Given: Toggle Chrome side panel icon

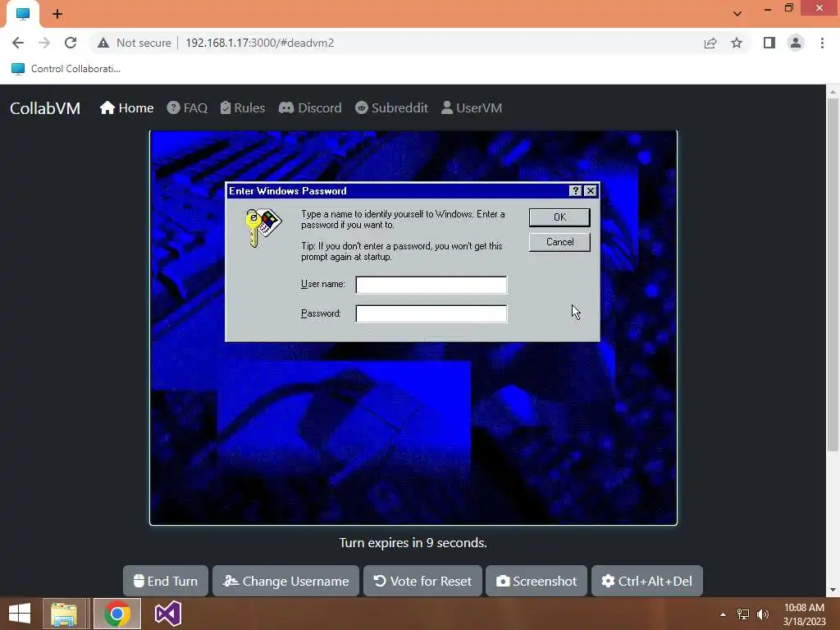Looking at the screenshot, I should coord(769,43).
